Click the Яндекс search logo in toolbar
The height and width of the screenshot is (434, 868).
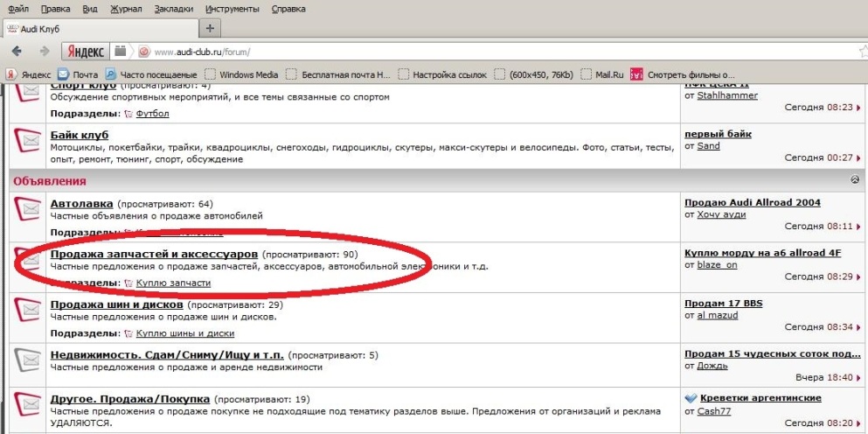[x=86, y=51]
